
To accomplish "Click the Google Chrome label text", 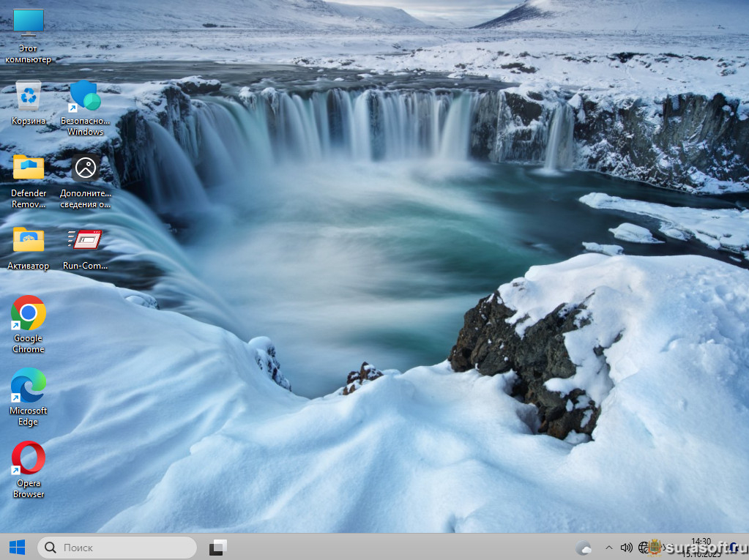I will coord(29,344).
